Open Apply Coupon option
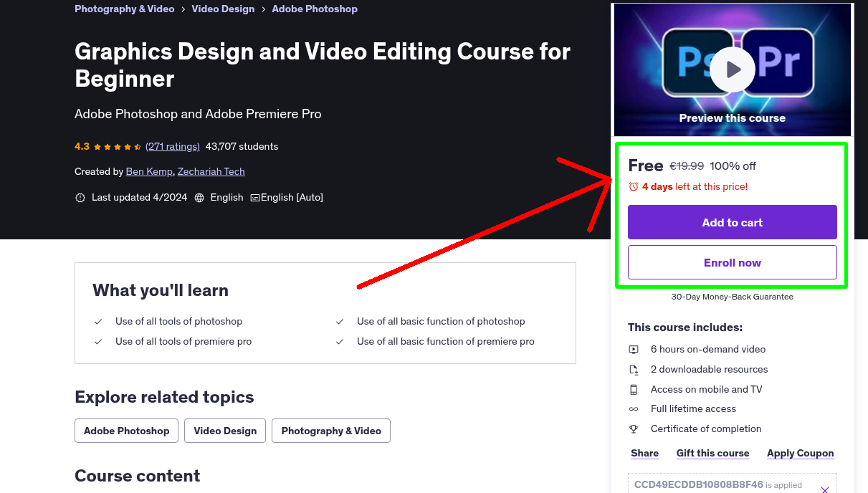This screenshot has height=493, width=868. click(x=801, y=453)
